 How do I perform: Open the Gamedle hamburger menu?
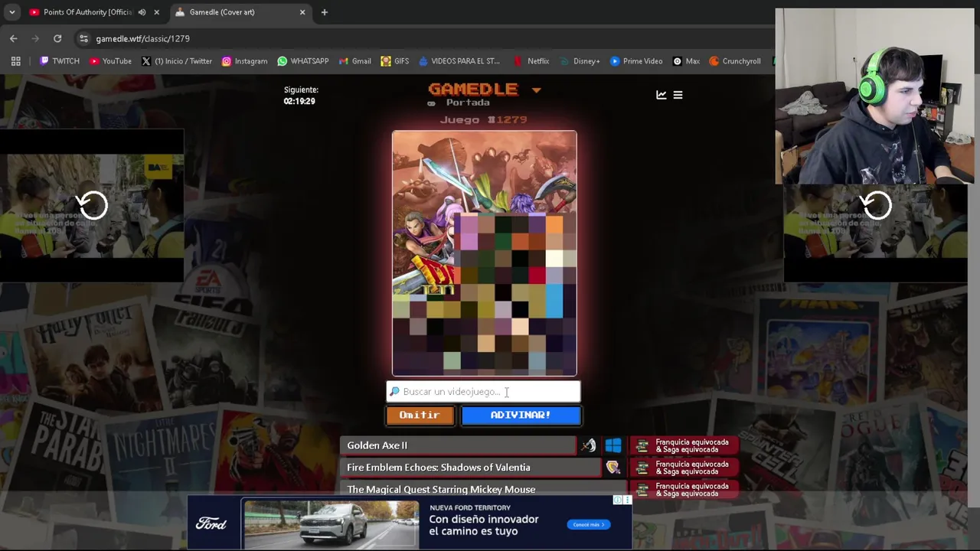tap(678, 95)
